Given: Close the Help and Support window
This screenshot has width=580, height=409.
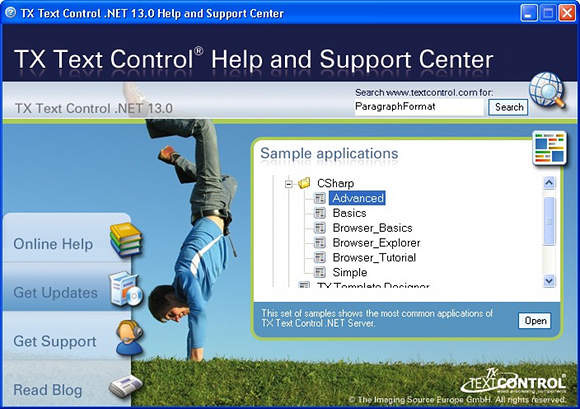Looking at the screenshot, I should pyautogui.click(x=567, y=13).
